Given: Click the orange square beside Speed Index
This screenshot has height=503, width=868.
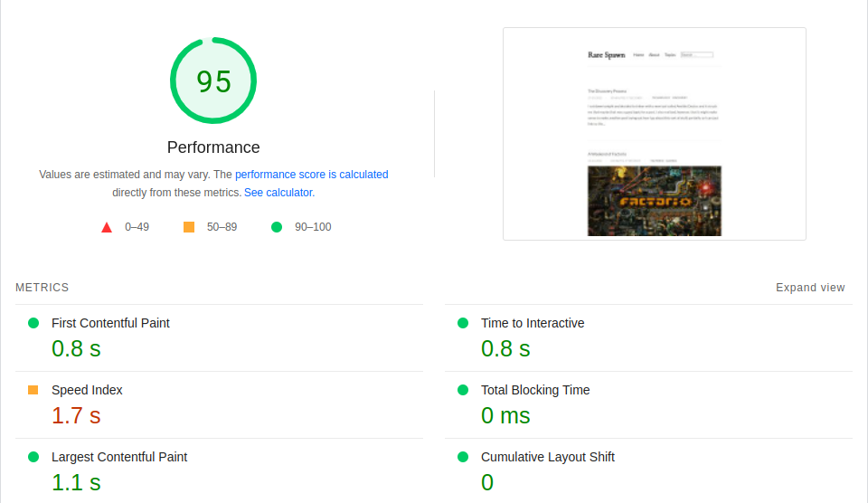Looking at the screenshot, I should (33, 390).
